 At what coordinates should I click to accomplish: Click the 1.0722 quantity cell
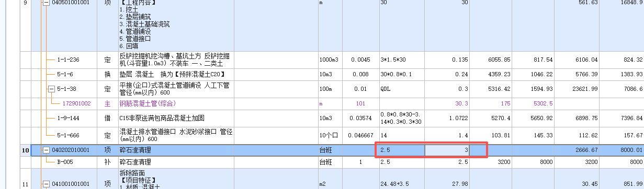[447, 119]
